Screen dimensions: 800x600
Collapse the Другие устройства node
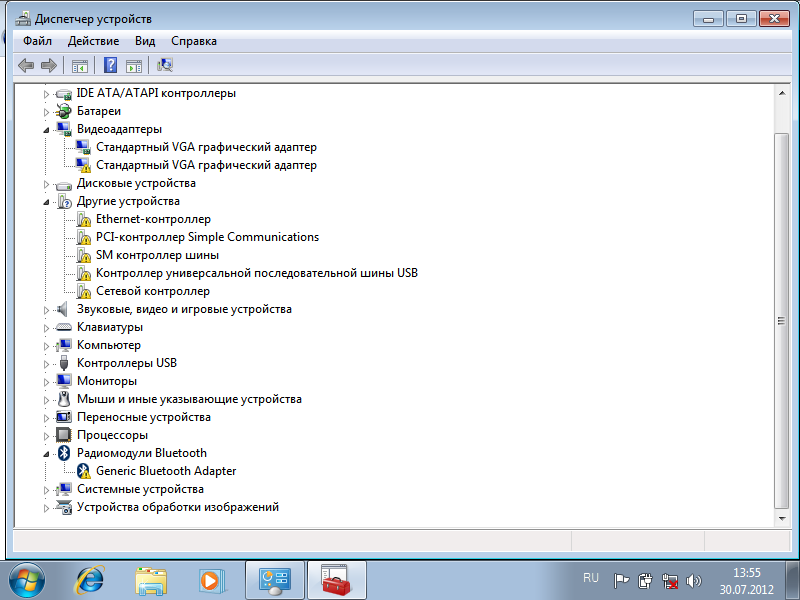[46, 202]
